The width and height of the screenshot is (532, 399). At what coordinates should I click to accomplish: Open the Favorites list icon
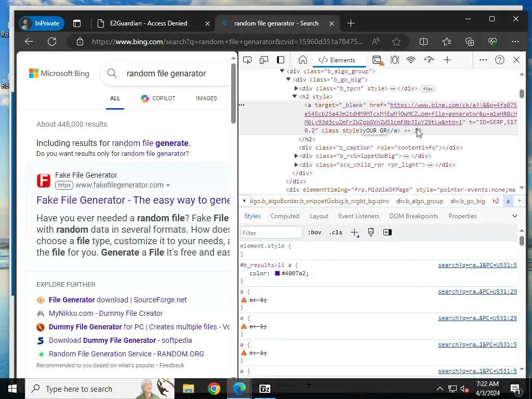[x=447, y=42]
